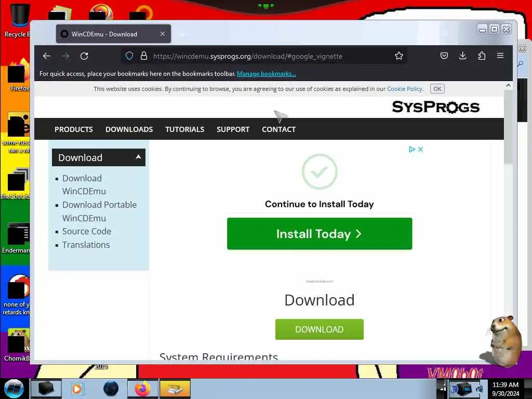Viewport: 532px width, 399px height.
Task: Reload the page with the refresh icon
Action: (x=84, y=56)
